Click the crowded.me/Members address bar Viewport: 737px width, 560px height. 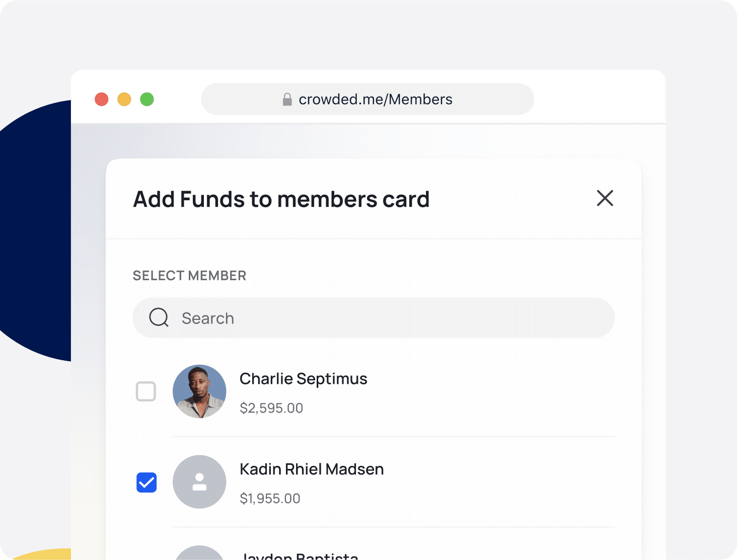point(367,99)
